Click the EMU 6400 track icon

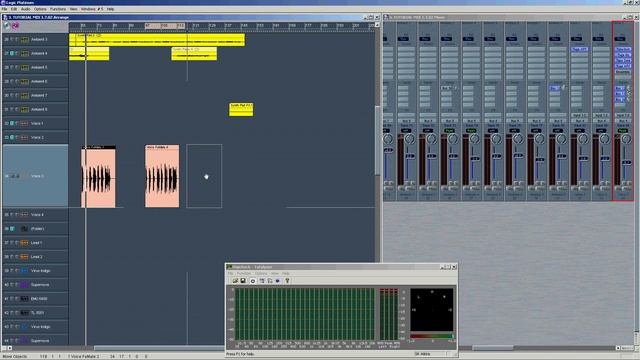coord(24,299)
